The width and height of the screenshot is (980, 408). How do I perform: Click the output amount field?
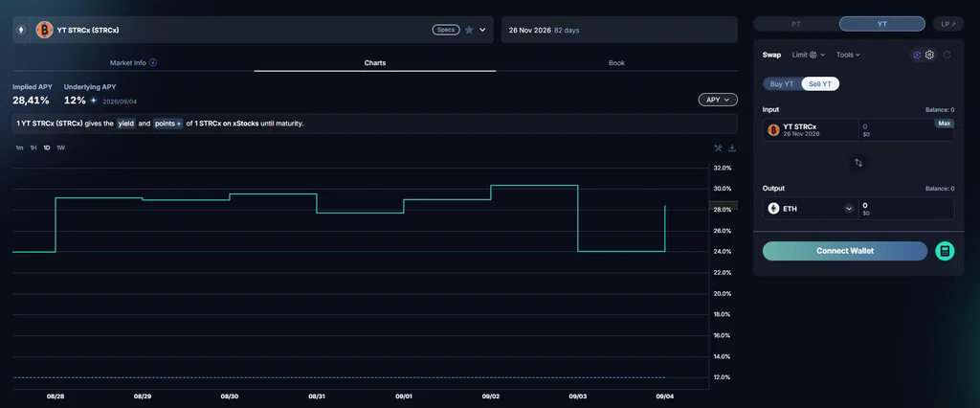(905, 209)
